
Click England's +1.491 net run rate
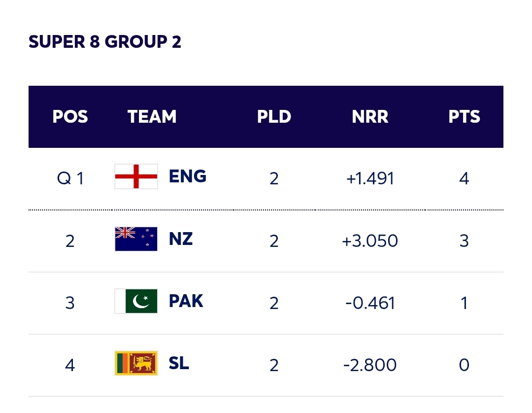[x=370, y=178]
